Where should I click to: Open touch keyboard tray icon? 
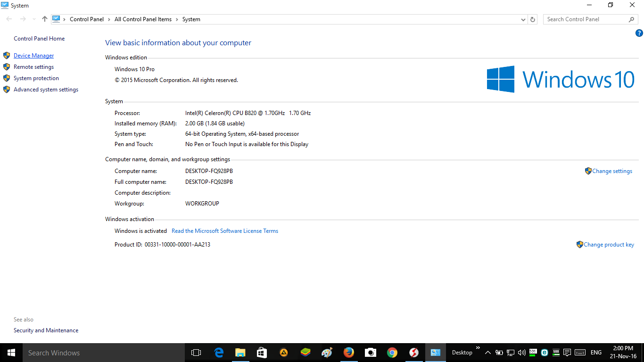(580, 353)
